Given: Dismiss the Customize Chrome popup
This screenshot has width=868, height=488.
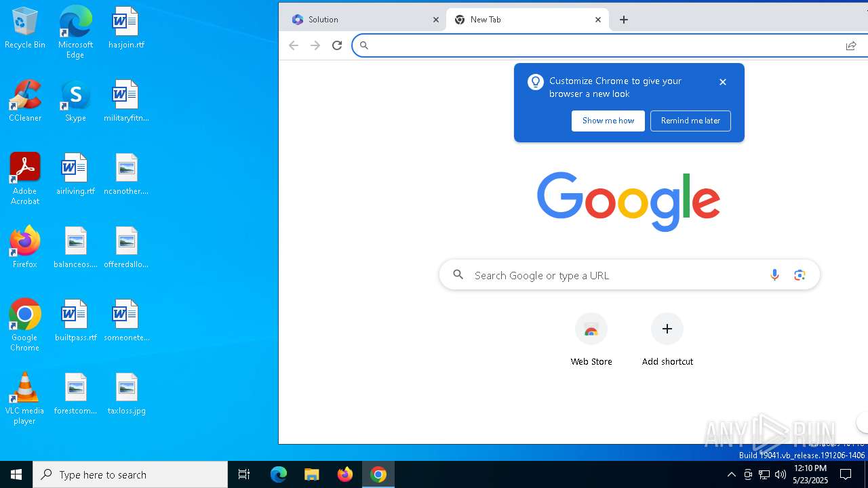Looking at the screenshot, I should coord(723,82).
